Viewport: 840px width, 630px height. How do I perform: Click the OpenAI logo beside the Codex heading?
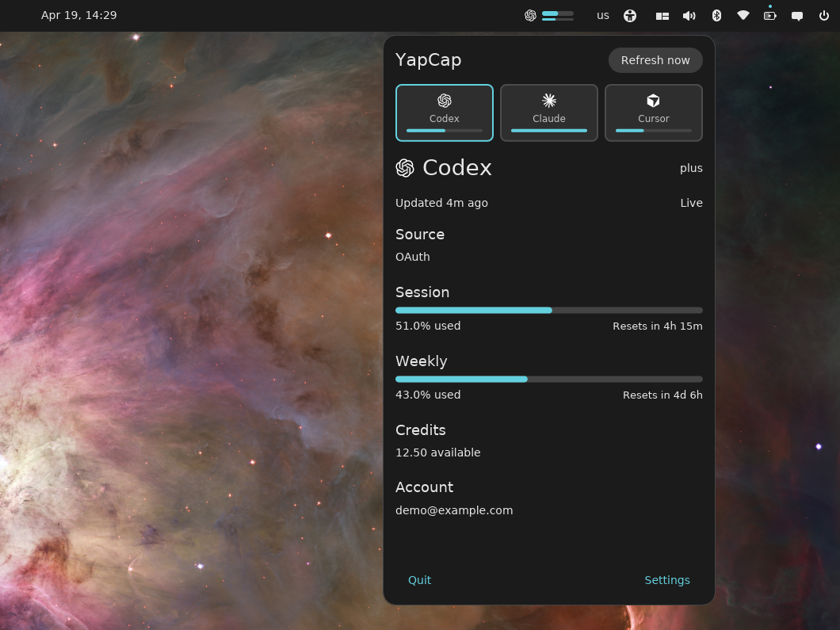(405, 168)
